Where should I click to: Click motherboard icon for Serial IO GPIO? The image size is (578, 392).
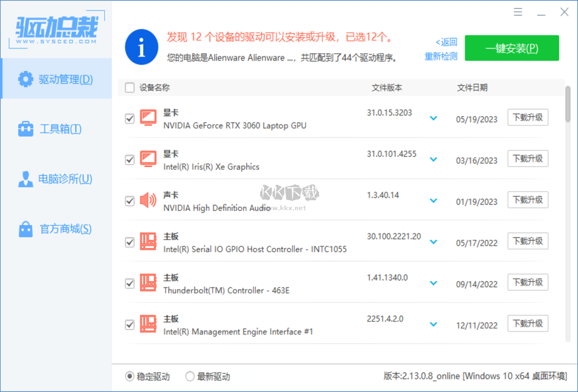148,242
